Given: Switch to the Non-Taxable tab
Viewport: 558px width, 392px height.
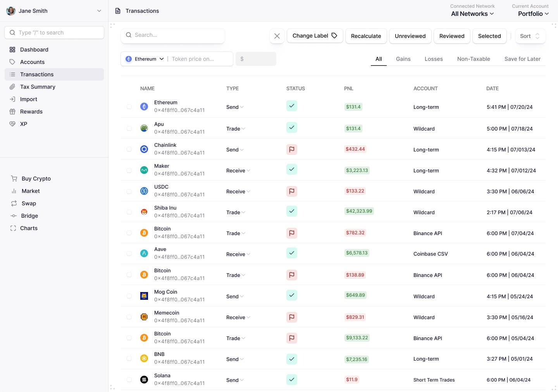Looking at the screenshot, I should coord(474,59).
